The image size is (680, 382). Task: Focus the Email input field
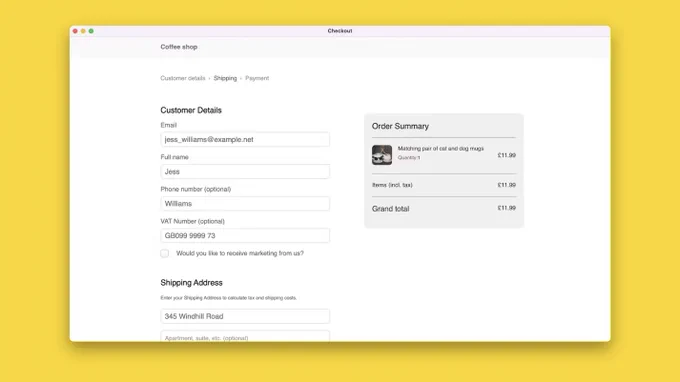click(x=245, y=140)
